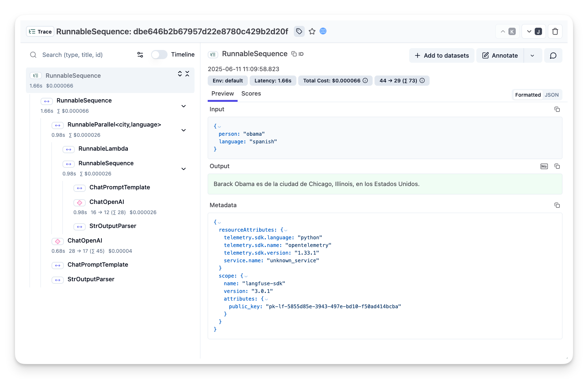Viewport: 588px width, 379px height.
Task: Open the tree filter settings icon
Action: pyautogui.click(x=140, y=55)
